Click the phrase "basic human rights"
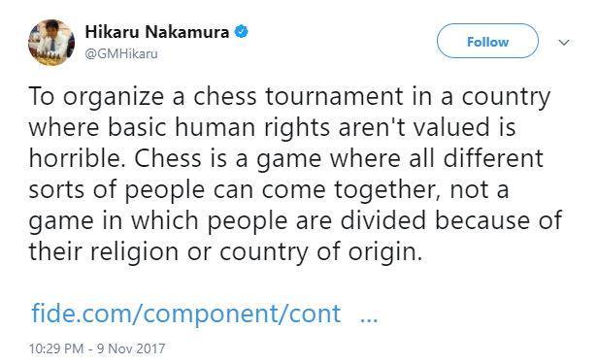 [x=218, y=126]
